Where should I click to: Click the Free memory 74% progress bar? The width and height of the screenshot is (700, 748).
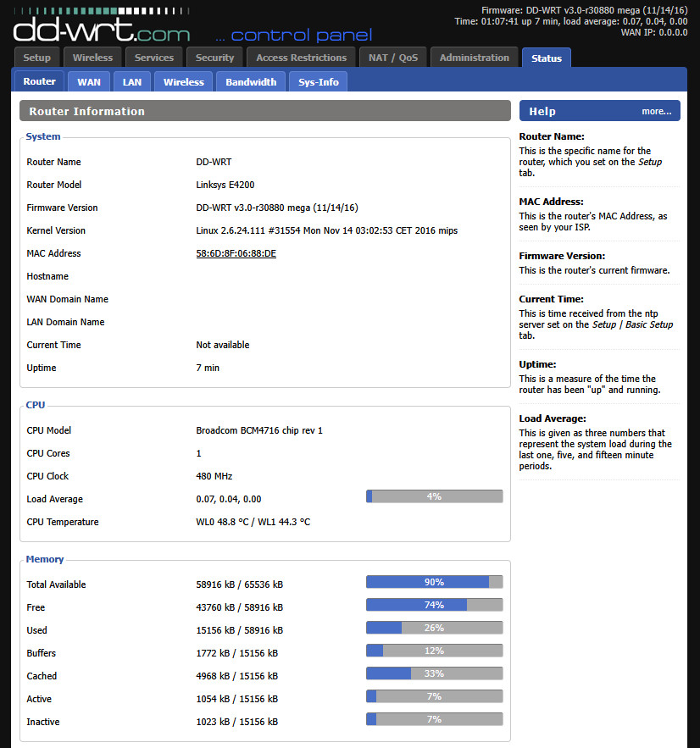tap(434, 604)
